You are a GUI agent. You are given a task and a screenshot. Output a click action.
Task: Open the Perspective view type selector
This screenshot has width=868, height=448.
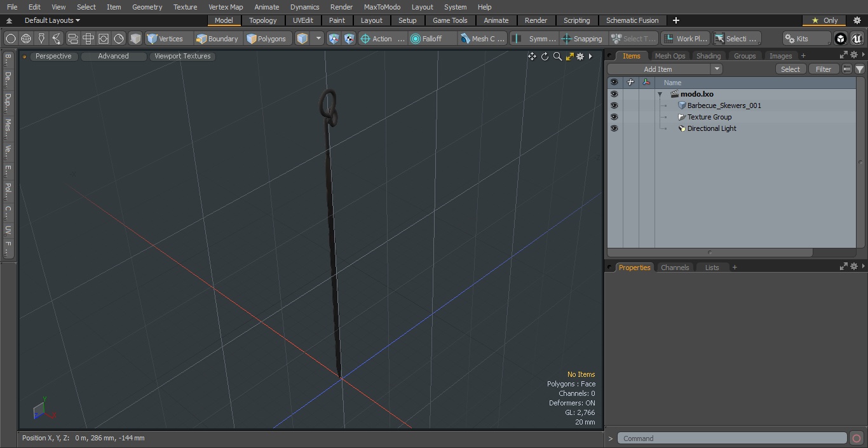coord(53,56)
